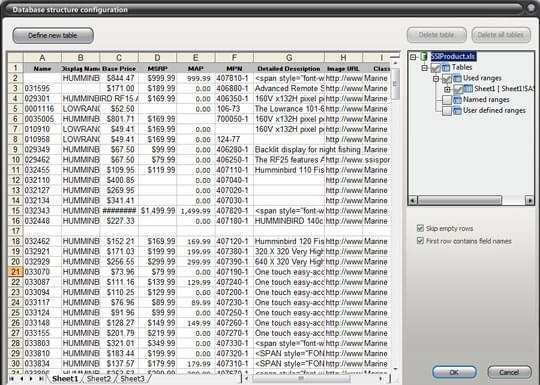Click cell with $1,499.99 MSRP
Image resolution: width=540 pixels, height=385 pixels.
coord(157,211)
